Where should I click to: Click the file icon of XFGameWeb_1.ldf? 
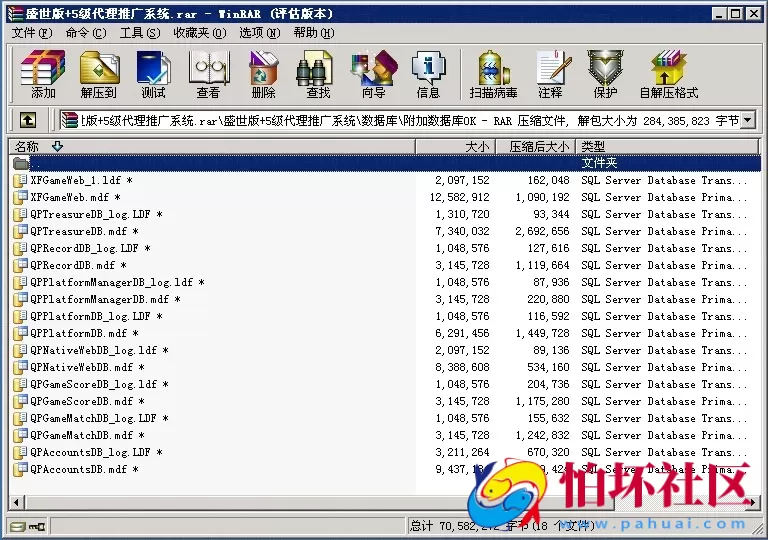(x=20, y=180)
